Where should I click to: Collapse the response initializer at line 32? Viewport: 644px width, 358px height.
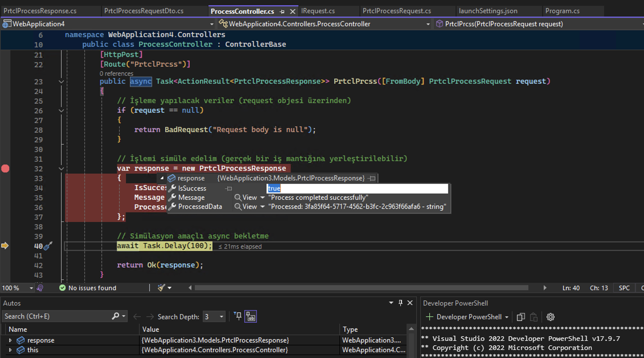coord(61,169)
